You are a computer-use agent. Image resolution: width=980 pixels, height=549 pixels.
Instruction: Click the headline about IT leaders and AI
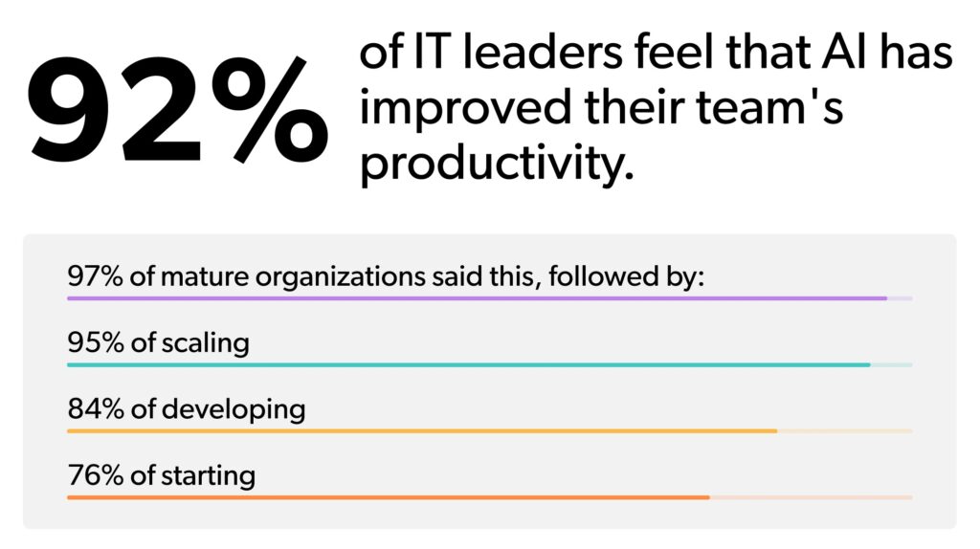pyautogui.click(x=656, y=107)
